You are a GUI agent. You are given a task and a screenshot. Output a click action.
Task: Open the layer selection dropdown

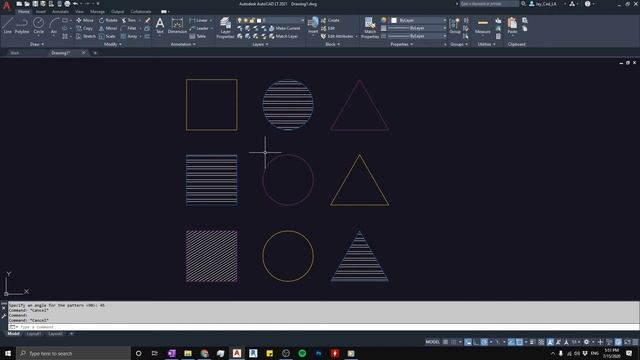pos(271,20)
